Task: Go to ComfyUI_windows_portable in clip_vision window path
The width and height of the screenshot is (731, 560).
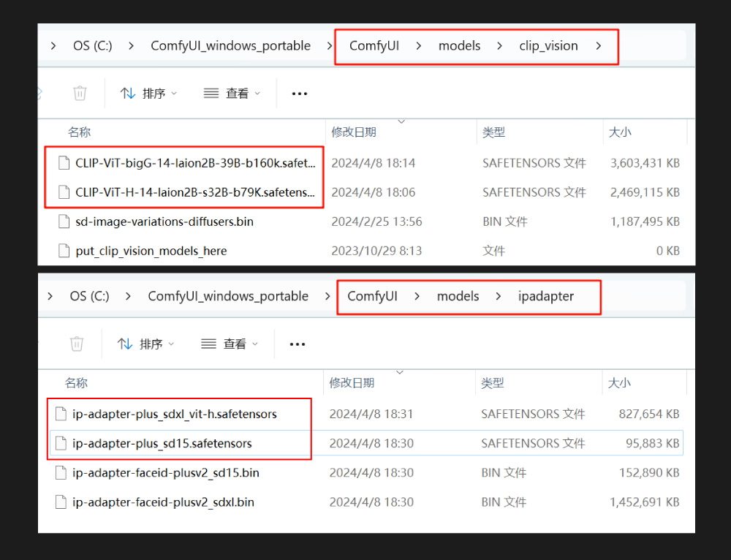Action: click(x=230, y=46)
